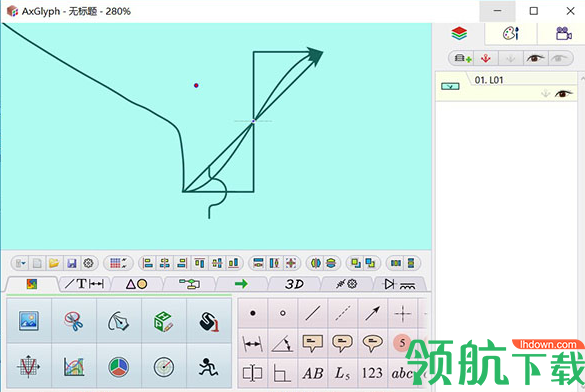Toggle visibility eye of layer L01
The height and width of the screenshot is (392, 585).
click(563, 93)
